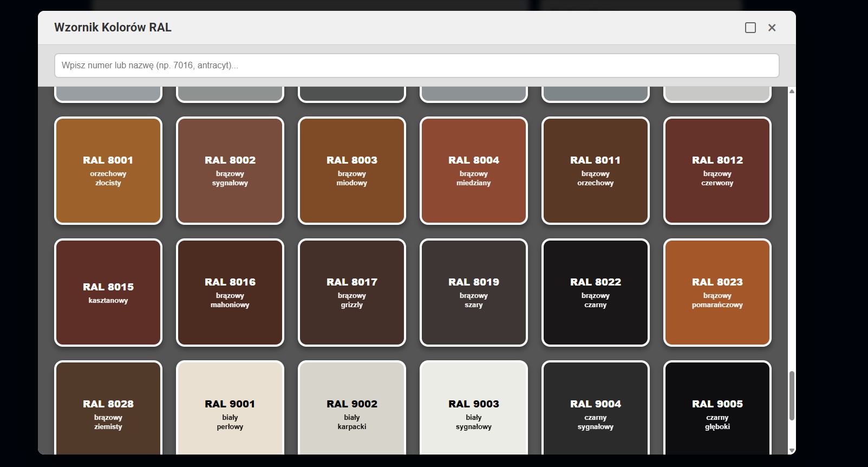Choose the RAL 8002 brązowy sygnałowy color
The width and height of the screenshot is (868, 467).
point(230,171)
